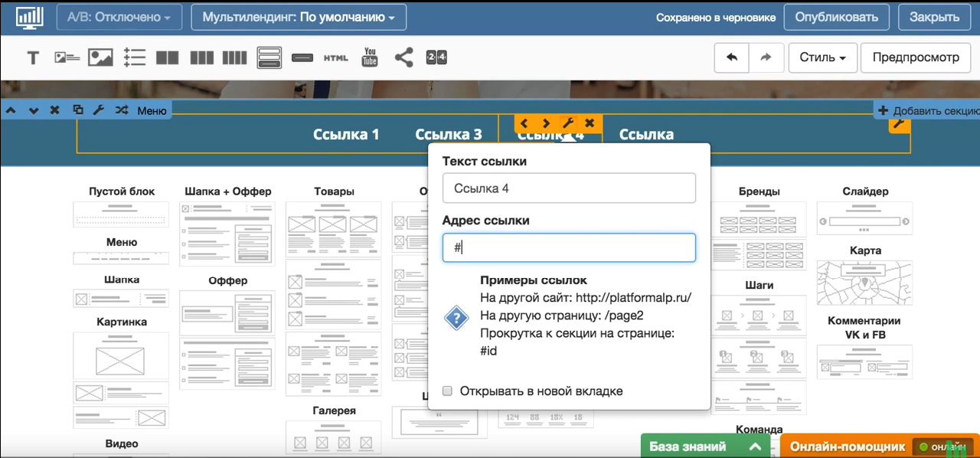The image size is (980, 458).
Task: Insert a YouTube video block
Action: pyautogui.click(x=370, y=57)
